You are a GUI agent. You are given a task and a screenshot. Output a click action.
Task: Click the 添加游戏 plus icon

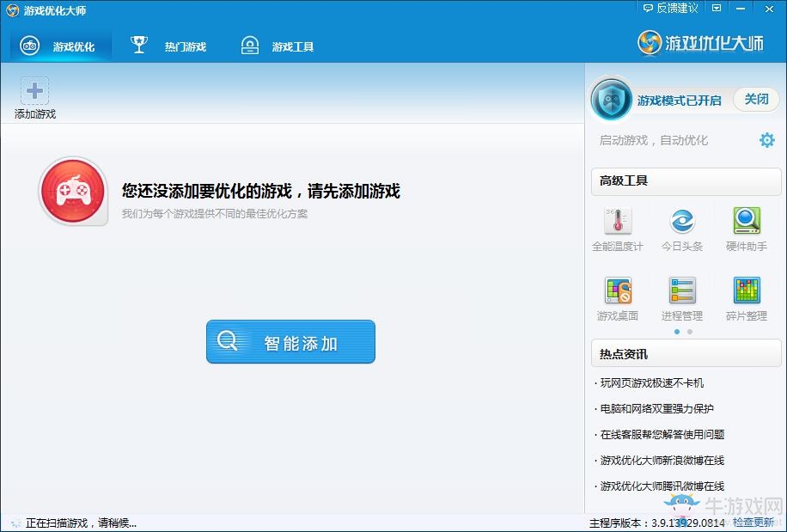34,91
